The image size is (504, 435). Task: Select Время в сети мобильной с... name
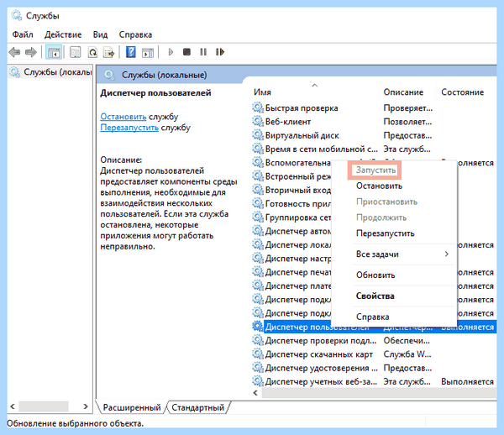[322, 149]
